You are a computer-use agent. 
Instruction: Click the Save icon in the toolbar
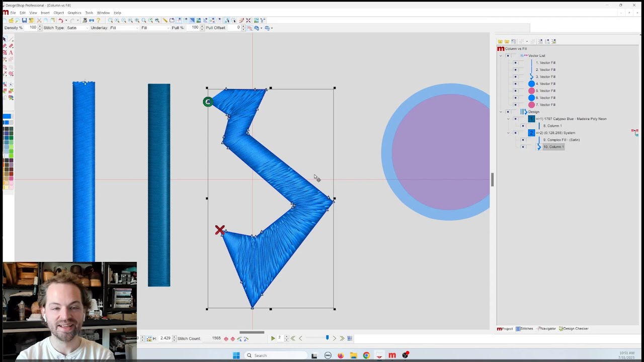click(24, 20)
